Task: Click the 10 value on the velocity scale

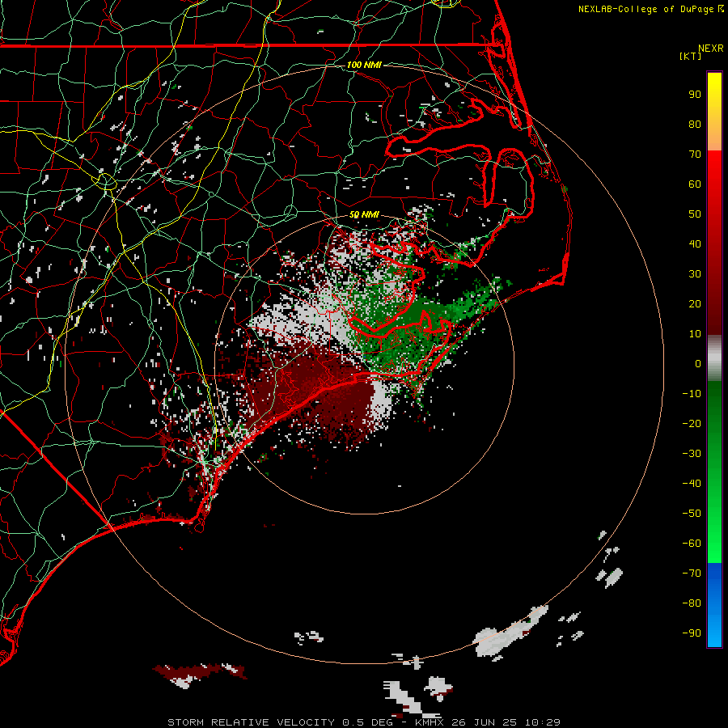Action: 695,334
